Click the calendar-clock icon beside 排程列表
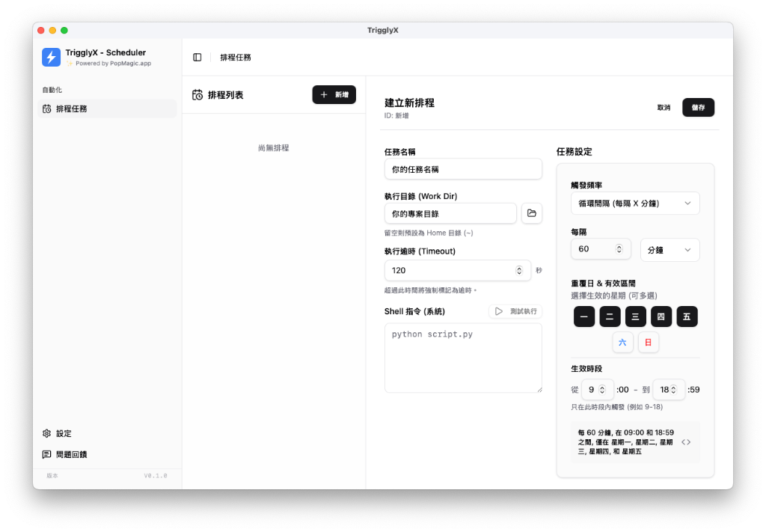The width and height of the screenshot is (766, 532). pos(197,95)
